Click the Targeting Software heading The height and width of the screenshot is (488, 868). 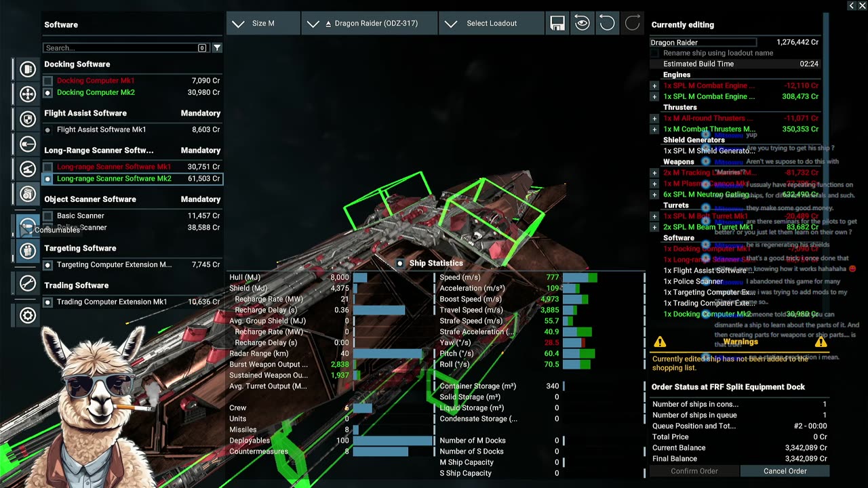pos(80,248)
